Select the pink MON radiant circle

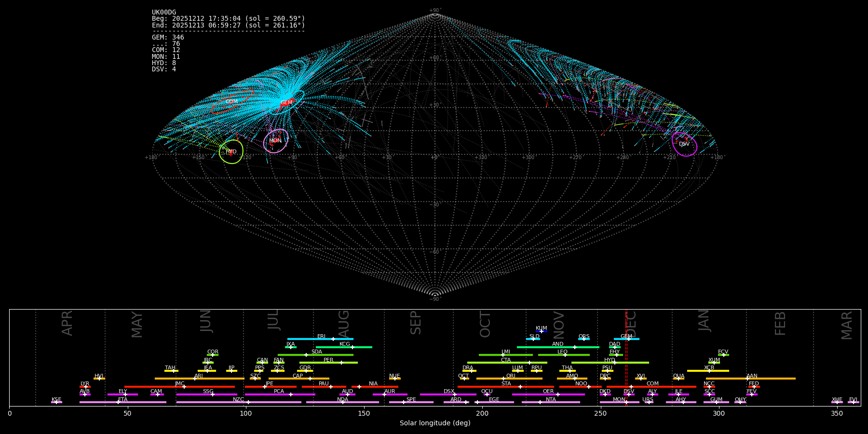pyautogui.click(x=276, y=141)
